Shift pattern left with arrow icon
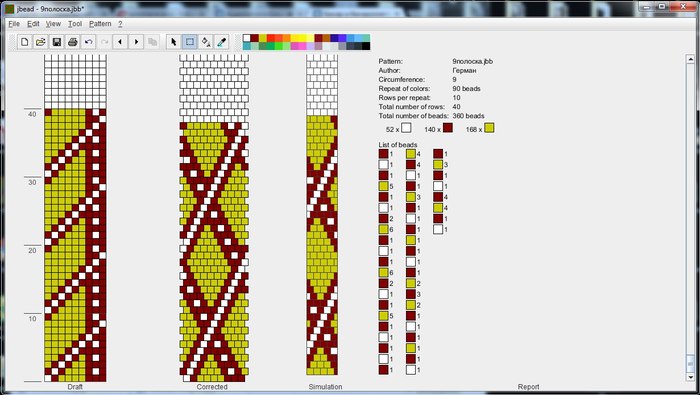 pyautogui.click(x=120, y=42)
